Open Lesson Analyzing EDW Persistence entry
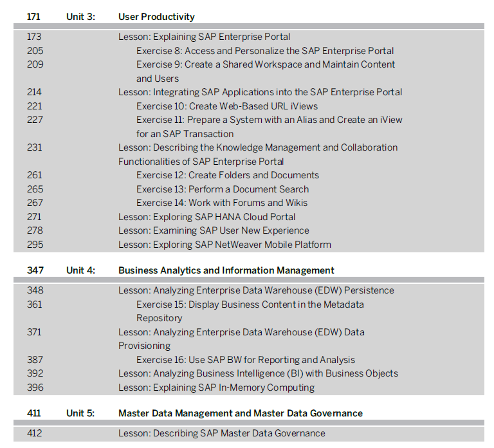Image resolution: width=494 pixels, height=448 pixels. (x=256, y=290)
